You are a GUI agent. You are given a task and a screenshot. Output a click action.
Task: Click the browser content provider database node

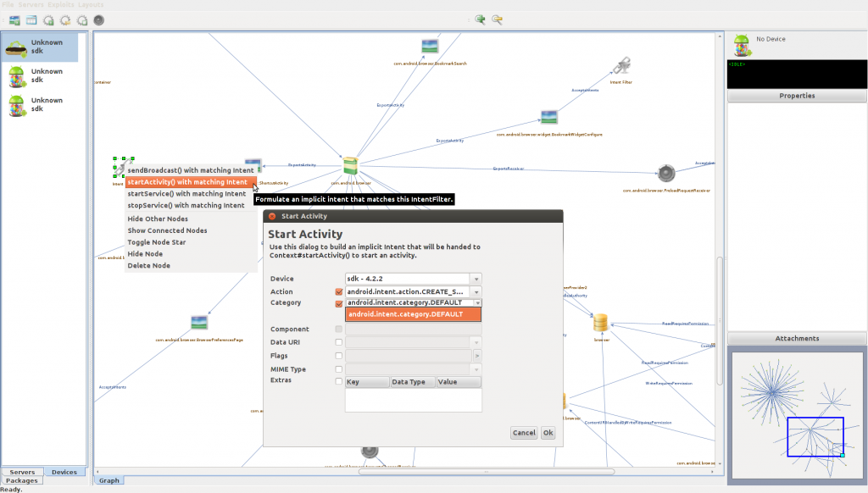pyautogui.click(x=601, y=323)
